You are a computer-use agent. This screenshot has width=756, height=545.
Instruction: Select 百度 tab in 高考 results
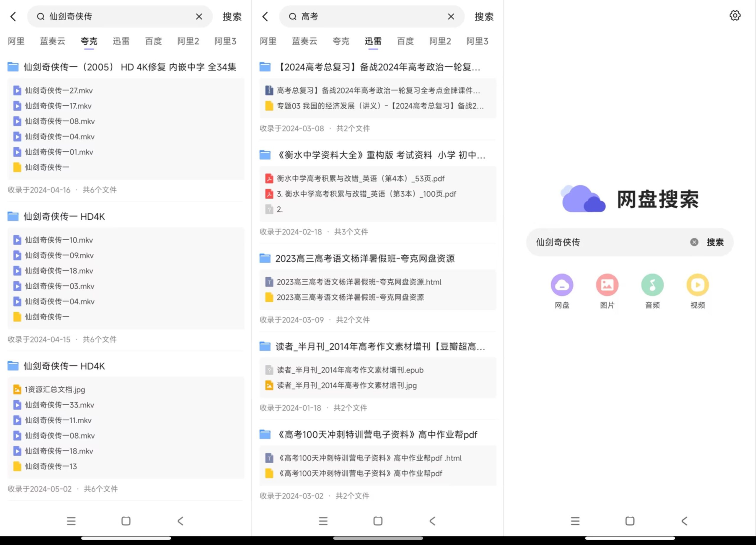coord(405,41)
